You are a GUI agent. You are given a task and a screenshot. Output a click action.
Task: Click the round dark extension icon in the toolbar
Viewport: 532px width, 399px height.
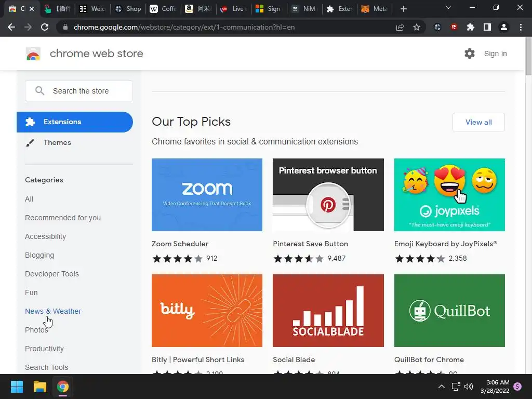(x=437, y=27)
